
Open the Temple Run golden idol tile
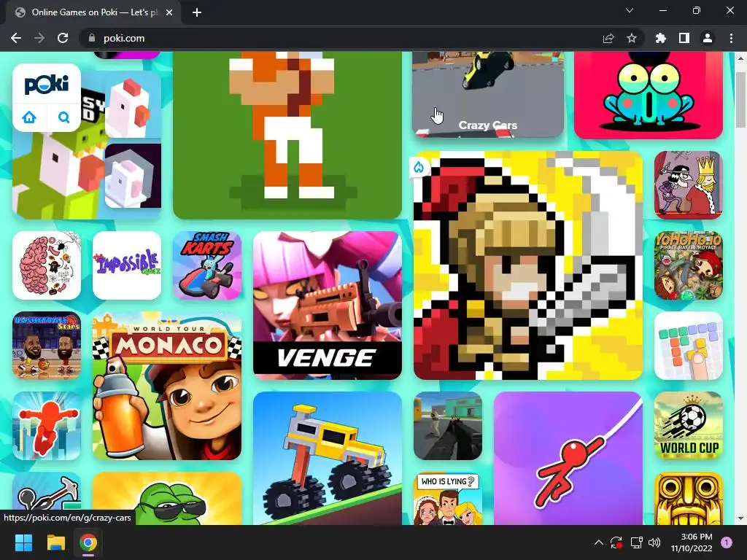tap(689, 499)
